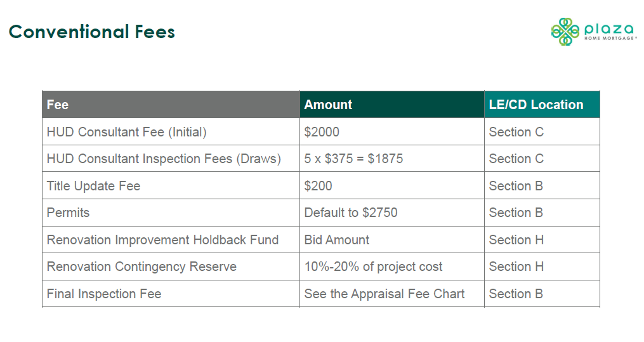Click the "See the Appraisal Fee Chart" cell
The image size is (644, 342).
click(384, 294)
